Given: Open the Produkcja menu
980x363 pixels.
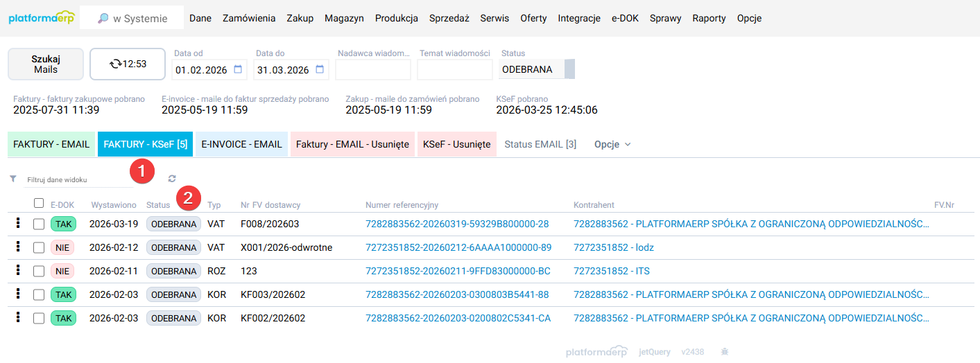Looking at the screenshot, I should [x=397, y=19].
